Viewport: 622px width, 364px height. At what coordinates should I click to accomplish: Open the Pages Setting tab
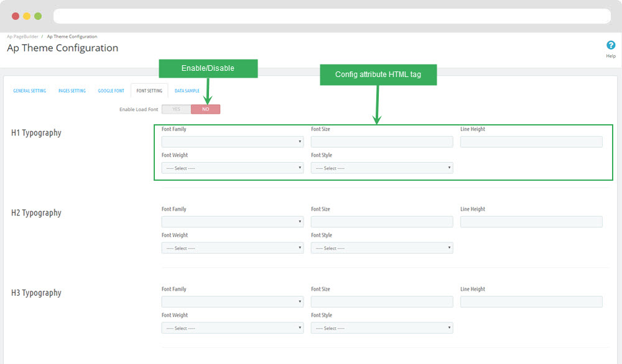(x=72, y=91)
